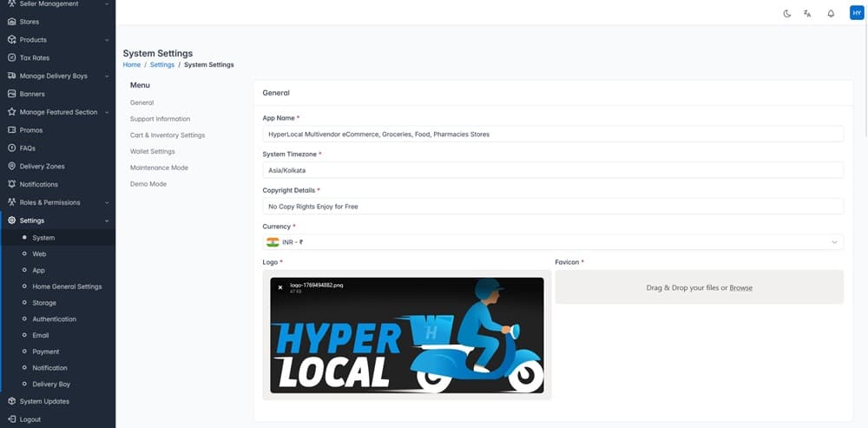Click the App Name input field
This screenshot has height=428, width=868.
tap(553, 135)
